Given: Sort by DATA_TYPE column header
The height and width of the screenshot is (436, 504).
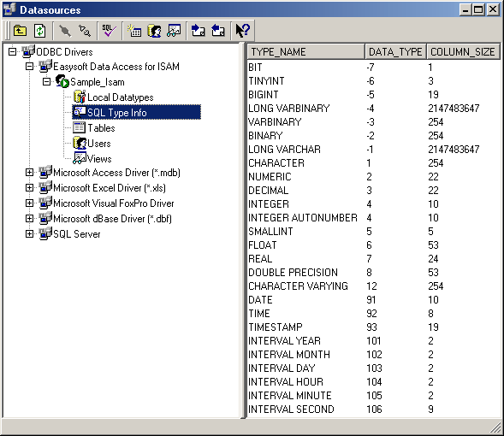Looking at the screenshot, I should click(395, 51).
